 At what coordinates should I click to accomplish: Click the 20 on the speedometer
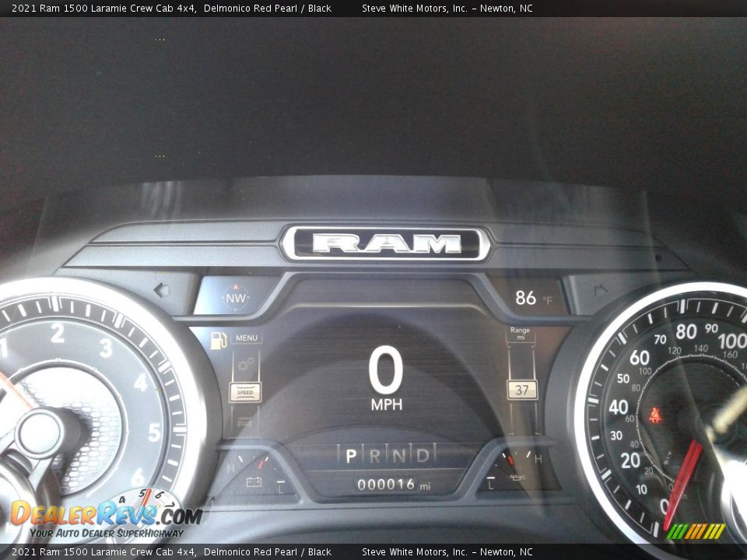(630, 460)
